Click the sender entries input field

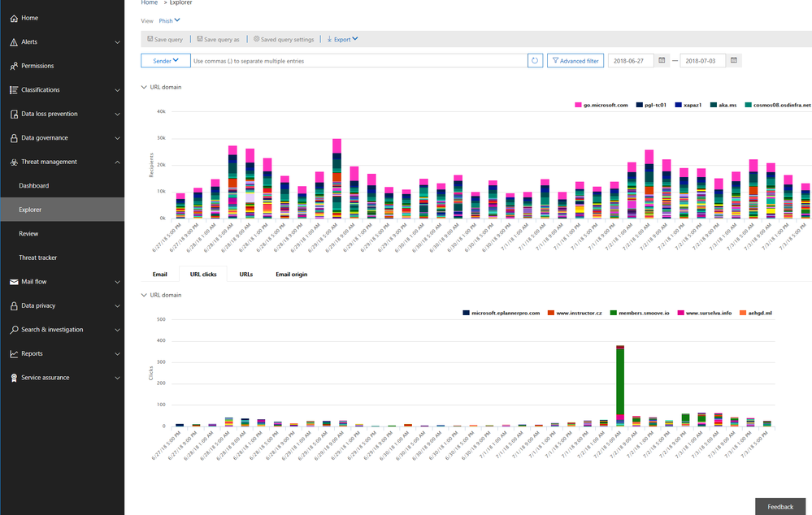(359, 61)
